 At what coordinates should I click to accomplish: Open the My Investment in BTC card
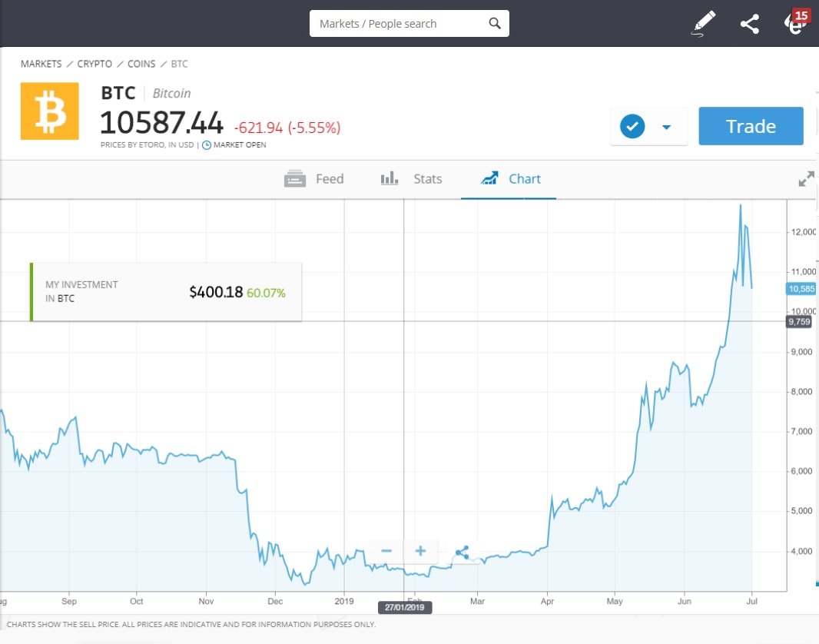pos(166,292)
